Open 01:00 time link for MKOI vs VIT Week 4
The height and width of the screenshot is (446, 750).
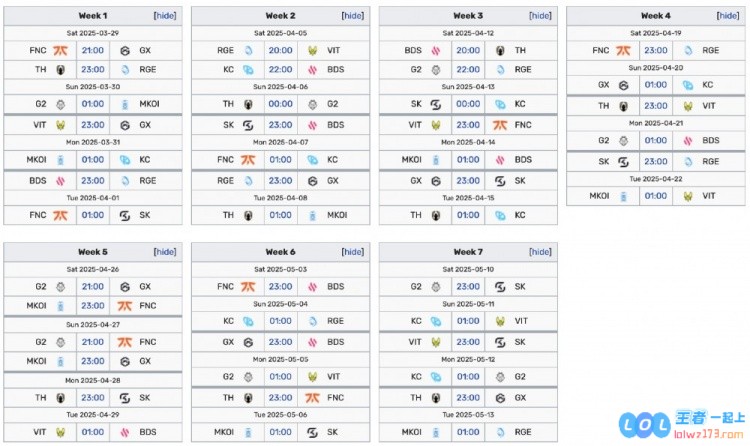point(655,196)
